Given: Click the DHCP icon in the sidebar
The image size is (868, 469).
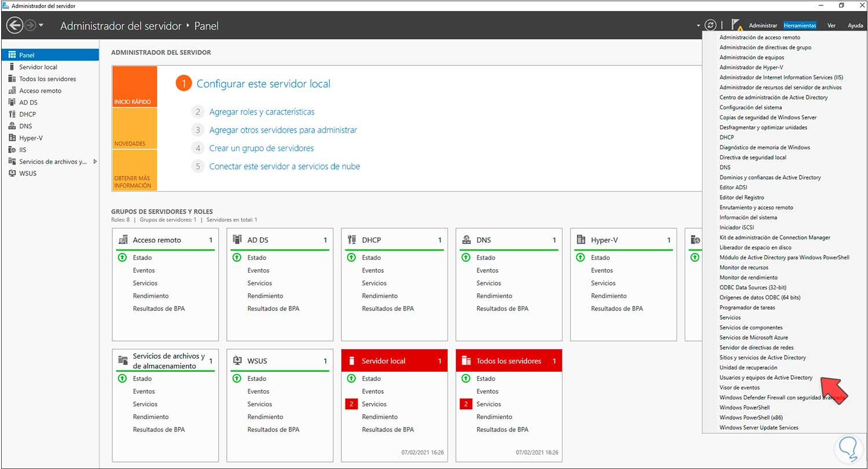Looking at the screenshot, I should [x=12, y=114].
